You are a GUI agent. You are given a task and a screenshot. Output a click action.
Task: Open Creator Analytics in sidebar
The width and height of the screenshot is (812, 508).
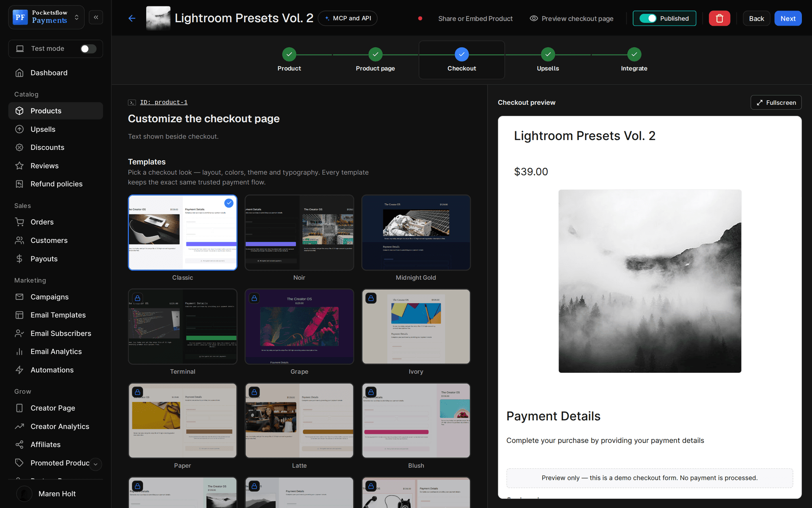point(56,426)
